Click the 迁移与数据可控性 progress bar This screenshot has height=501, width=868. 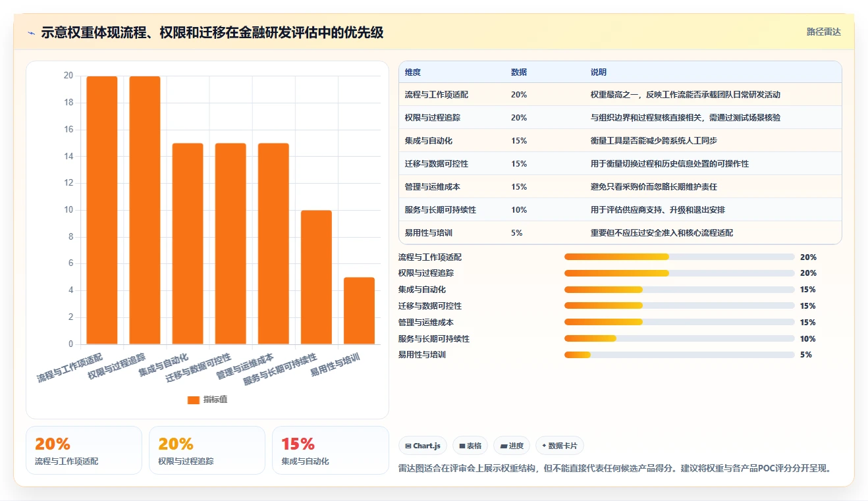(680, 305)
